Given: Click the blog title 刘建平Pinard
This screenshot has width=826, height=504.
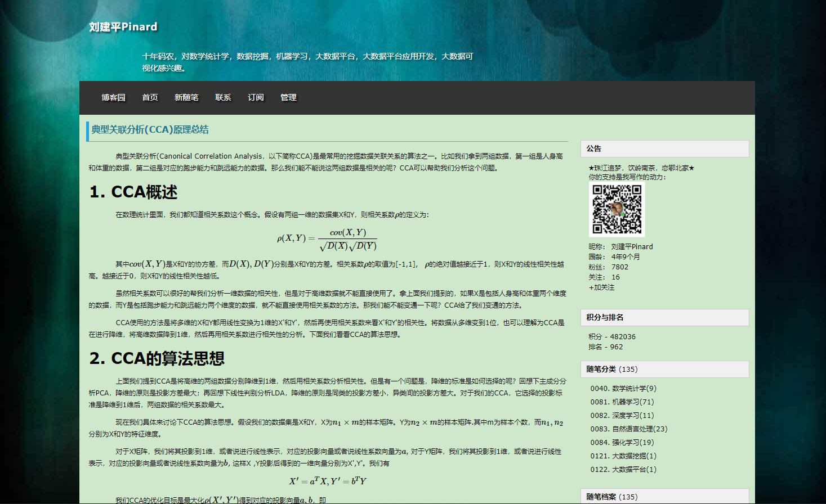Looking at the screenshot, I should click(x=123, y=26).
